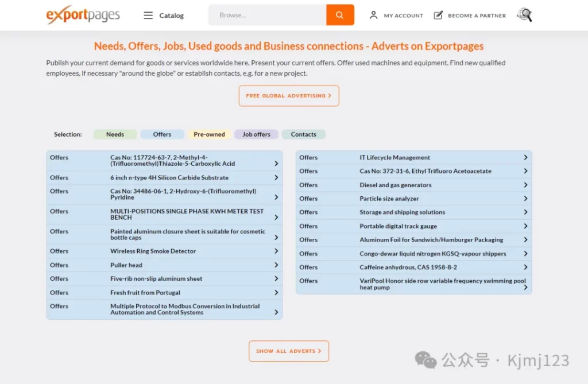The height and width of the screenshot is (384, 588).
Task: Click the My Account person icon
Action: pos(373,15)
